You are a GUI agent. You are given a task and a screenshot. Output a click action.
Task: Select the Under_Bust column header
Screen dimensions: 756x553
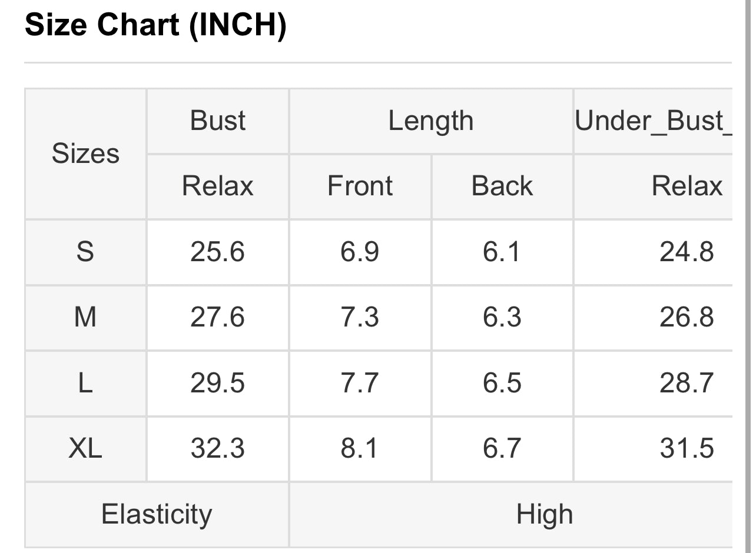point(653,121)
